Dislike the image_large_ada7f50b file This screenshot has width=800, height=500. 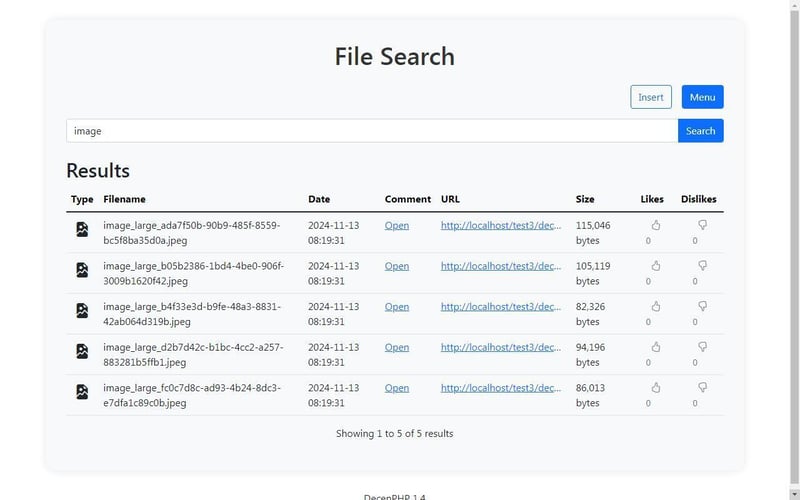[x=703, y=225]
